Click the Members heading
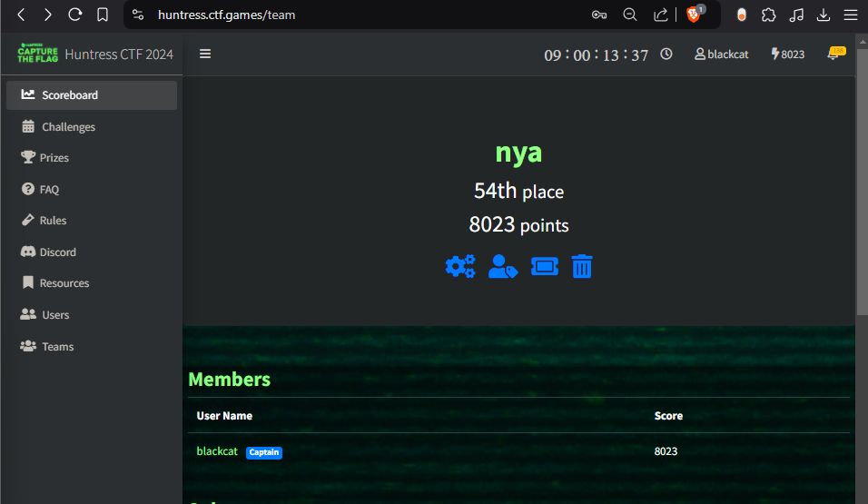868x504 pixels. [229, 380]
